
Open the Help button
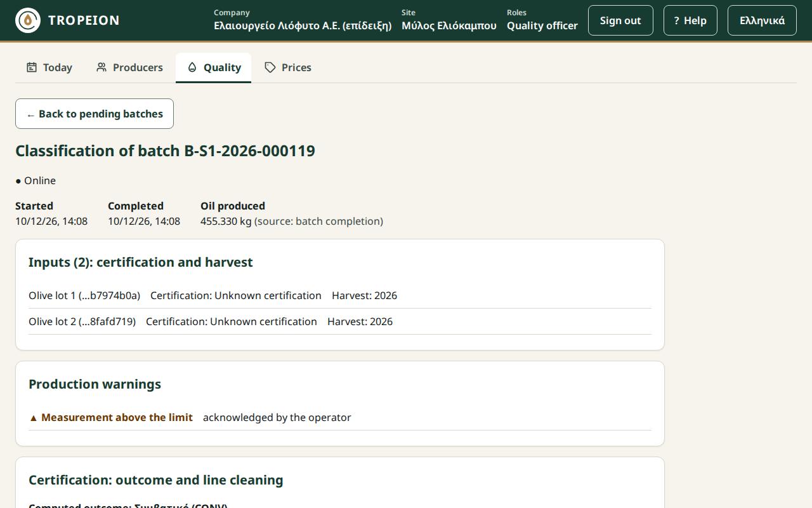tap(690, 20)
